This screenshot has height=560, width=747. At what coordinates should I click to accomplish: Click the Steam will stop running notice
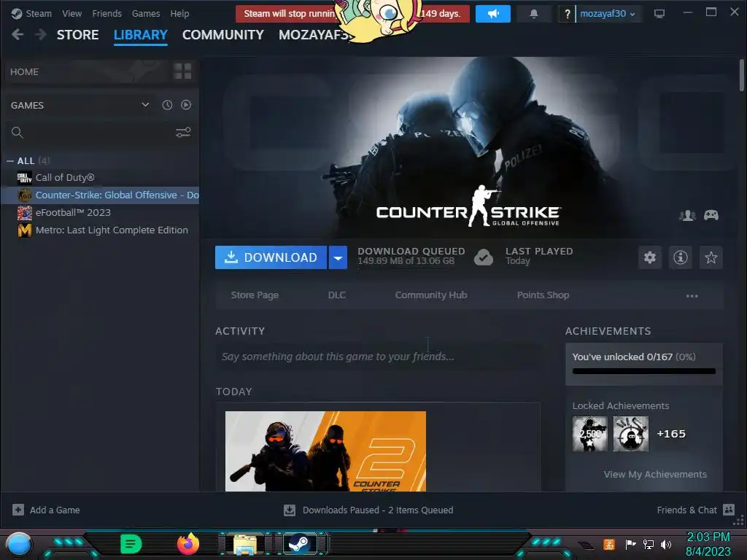tap(352, 14)
